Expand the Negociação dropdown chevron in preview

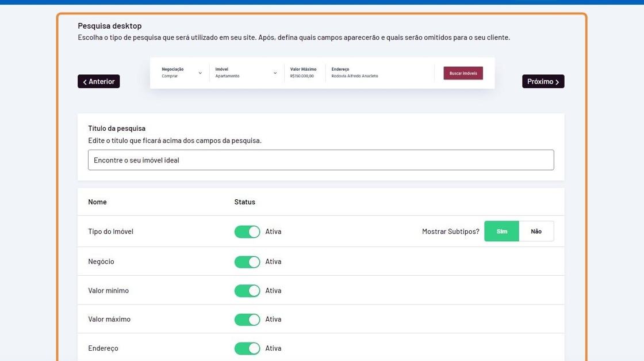pyautogui.click(x=200, y=73)
